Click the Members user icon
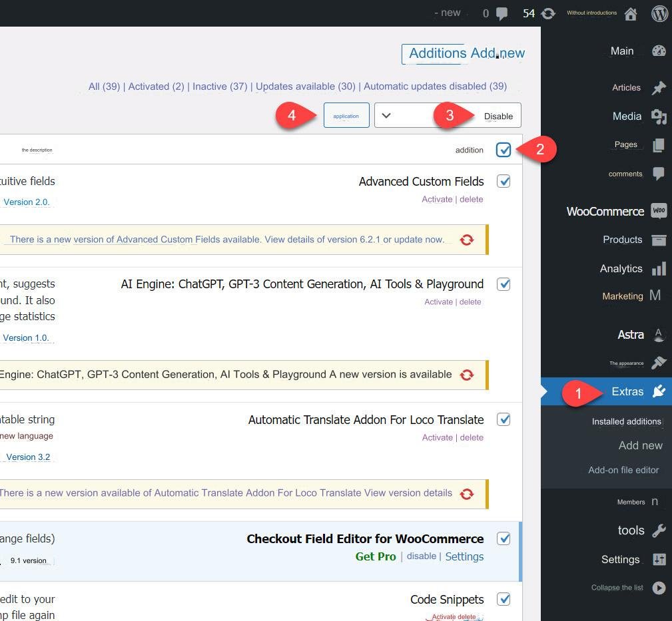 click(655, 501)
